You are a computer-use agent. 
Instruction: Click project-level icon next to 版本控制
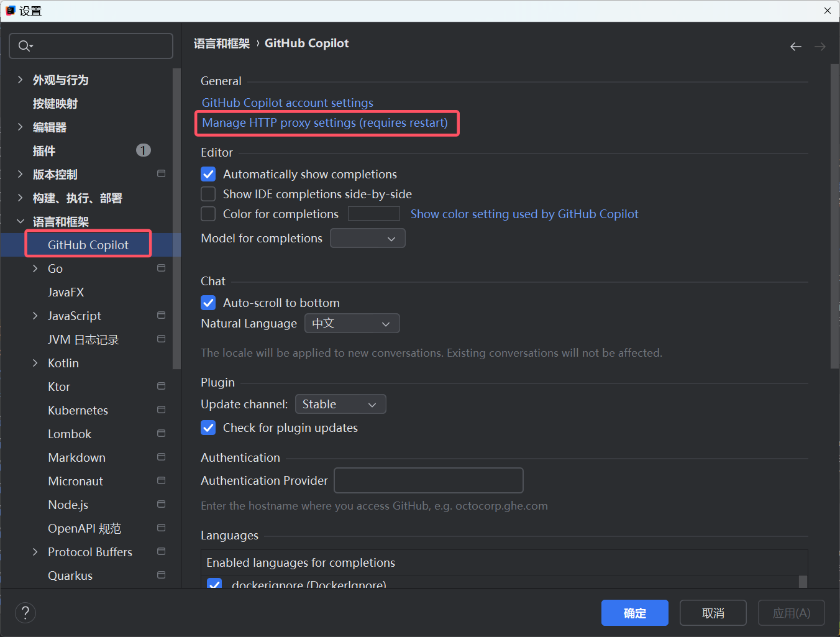tap(162, 173)
